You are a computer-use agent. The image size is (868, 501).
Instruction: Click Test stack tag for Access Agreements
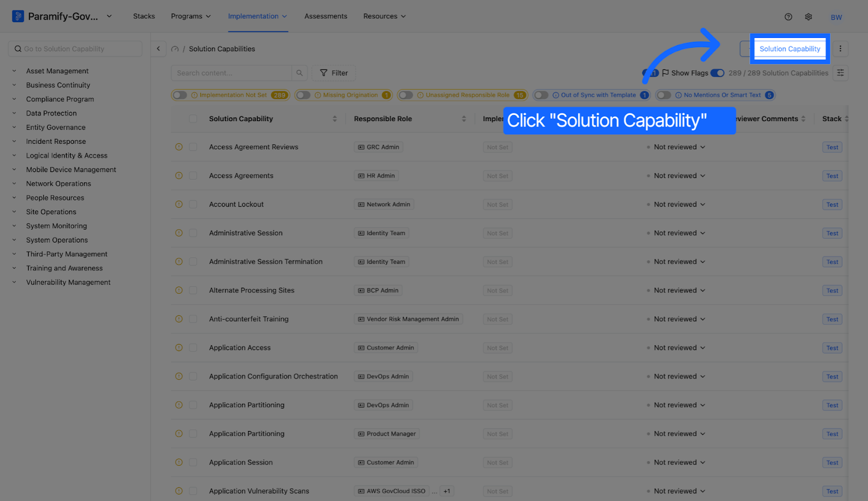click(832, 176)
